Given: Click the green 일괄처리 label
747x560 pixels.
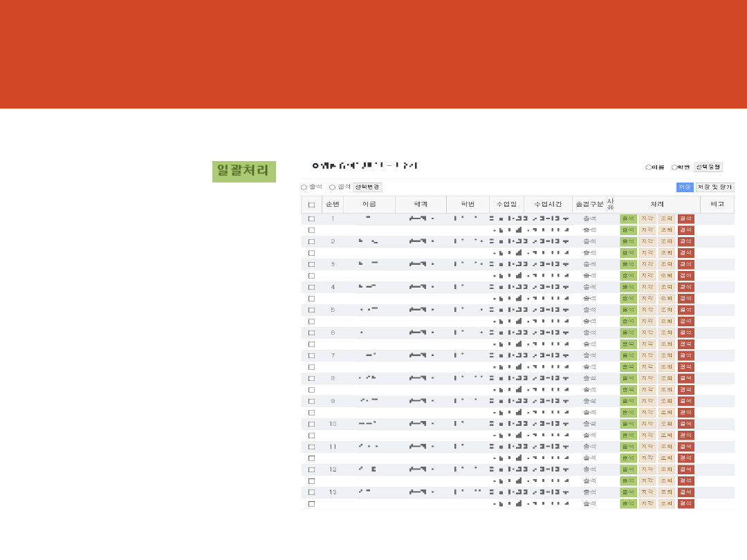Looking at the screenshot, I should [x=243, y=171].
